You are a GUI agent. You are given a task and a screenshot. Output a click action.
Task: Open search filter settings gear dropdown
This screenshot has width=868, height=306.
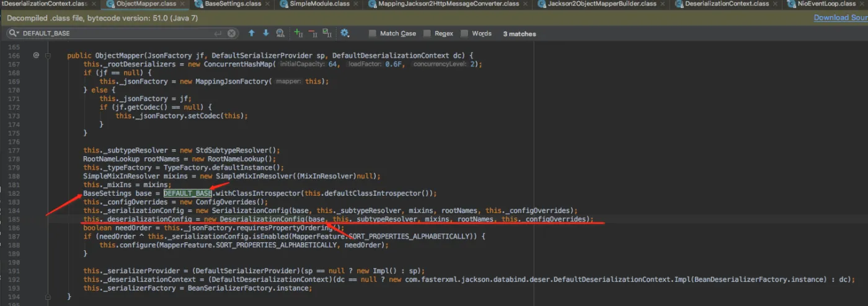point(345,33)
